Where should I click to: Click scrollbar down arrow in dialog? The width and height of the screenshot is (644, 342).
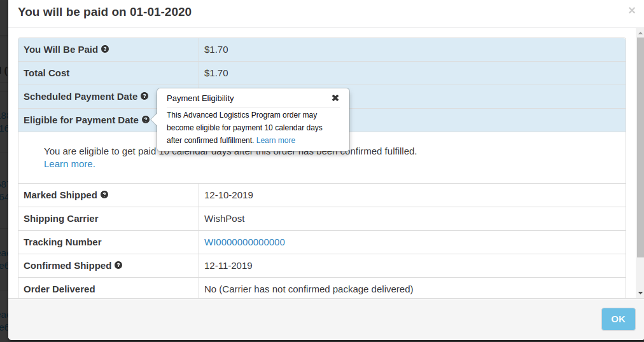pos(640,293)
